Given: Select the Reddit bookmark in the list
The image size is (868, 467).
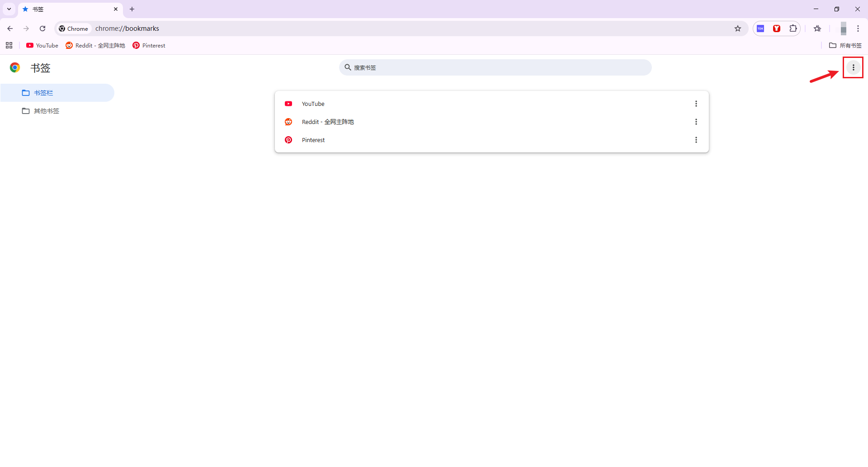Looking at the screenshot, I should pos(328,122).
